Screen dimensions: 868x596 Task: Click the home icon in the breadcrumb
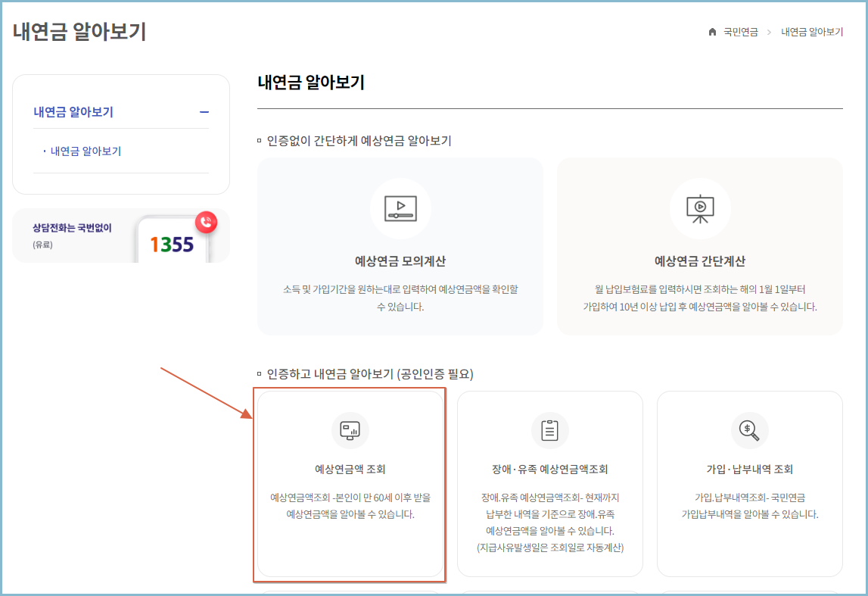click(x=711, y=33)
